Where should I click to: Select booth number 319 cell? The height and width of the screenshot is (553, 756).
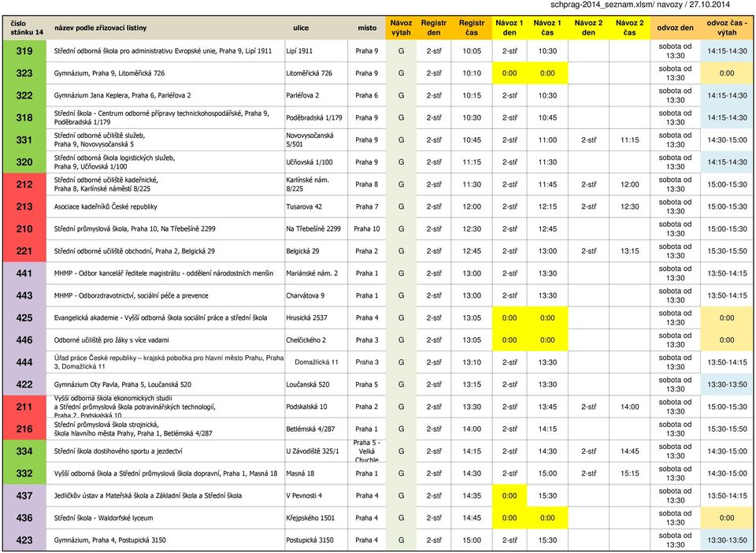tap(24, 50)
